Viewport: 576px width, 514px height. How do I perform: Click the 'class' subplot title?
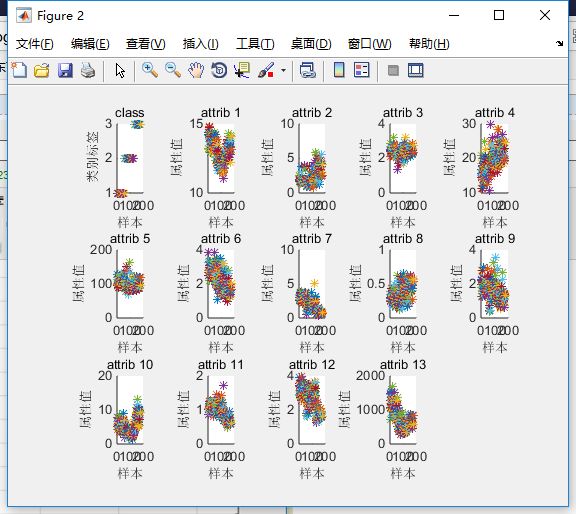point(130,113)
